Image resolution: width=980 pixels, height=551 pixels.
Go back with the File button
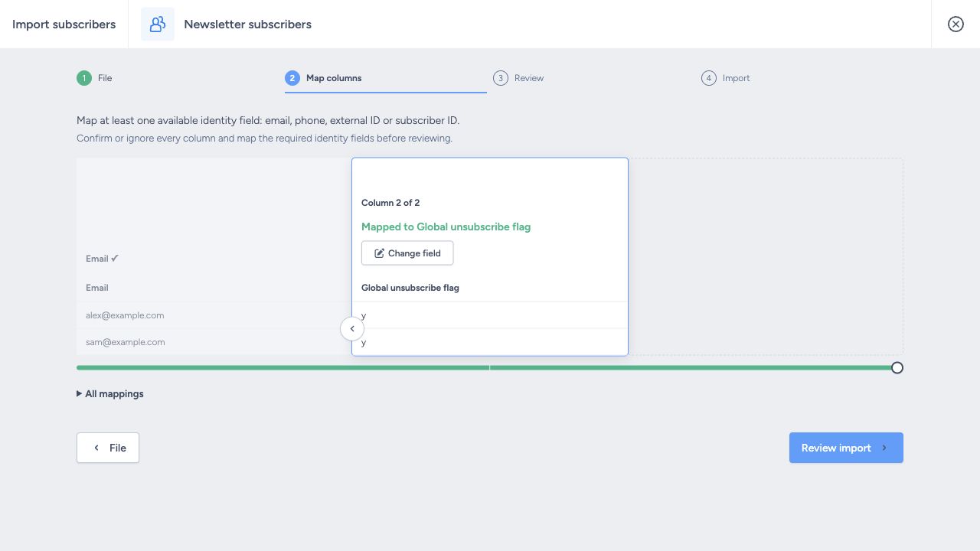108,448
